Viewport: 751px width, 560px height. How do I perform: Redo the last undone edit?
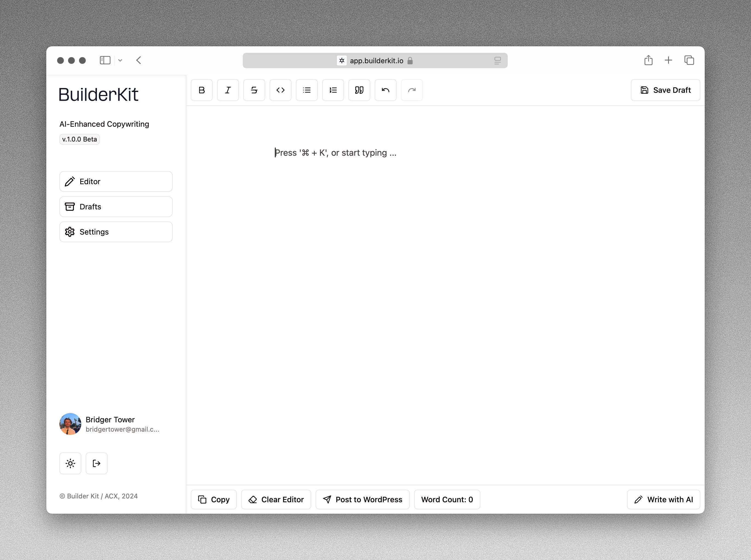pyautogui.click(x=412, y=90)
